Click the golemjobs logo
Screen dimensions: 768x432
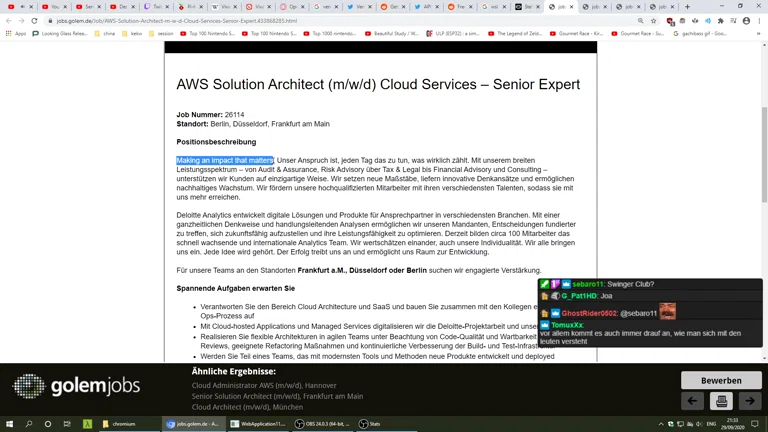click(x=76, y=386)
